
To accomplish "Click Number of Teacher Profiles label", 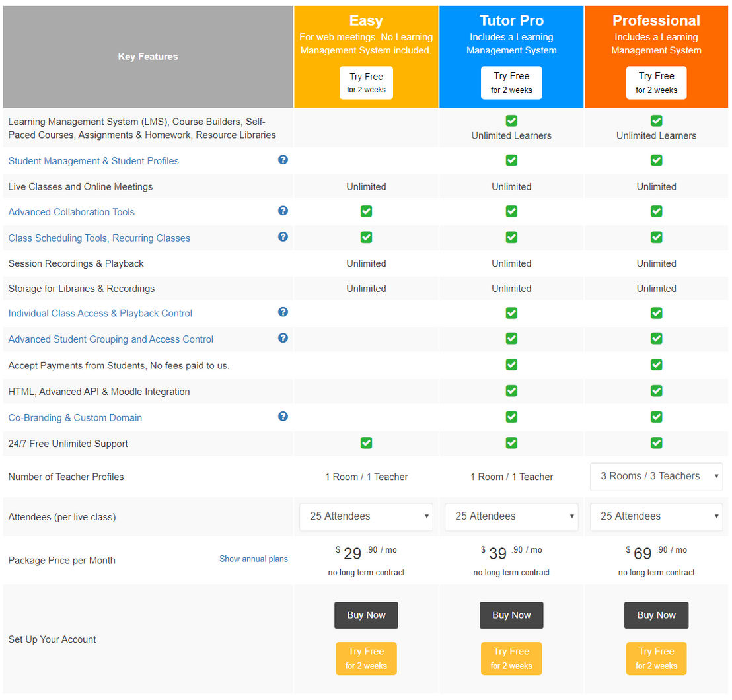I will click(66, 477).
